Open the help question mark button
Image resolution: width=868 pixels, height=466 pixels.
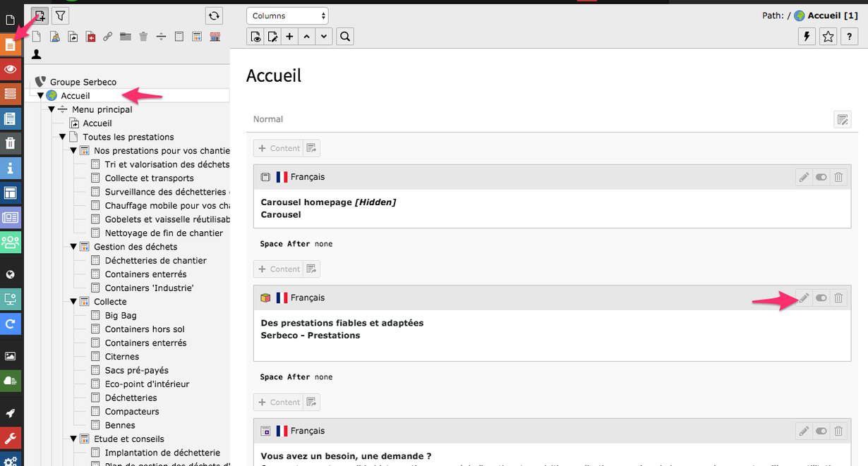point(850,37)
